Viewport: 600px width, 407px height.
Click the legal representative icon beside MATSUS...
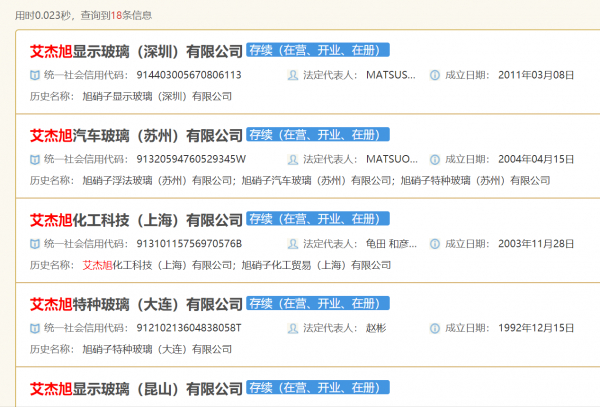coord(293,75)
